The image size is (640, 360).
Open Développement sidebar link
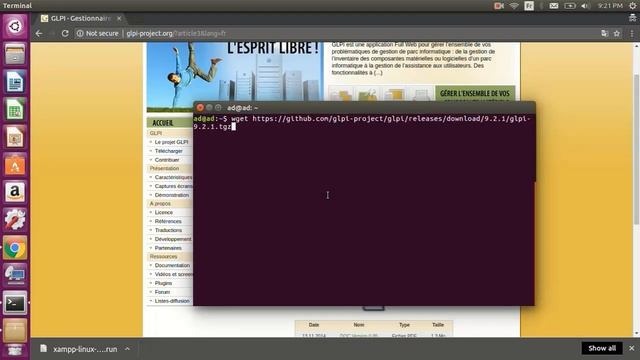[173, 239]
